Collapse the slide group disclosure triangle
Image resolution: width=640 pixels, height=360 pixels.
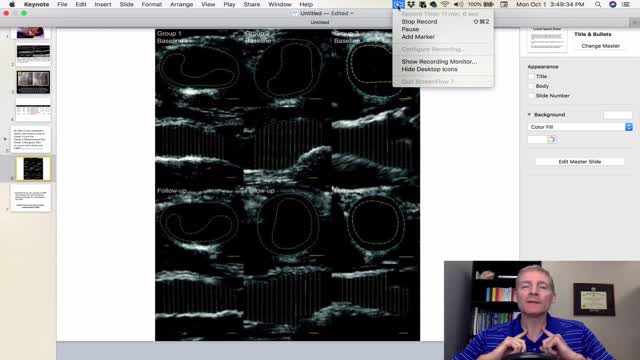click(x=5, y=139)
